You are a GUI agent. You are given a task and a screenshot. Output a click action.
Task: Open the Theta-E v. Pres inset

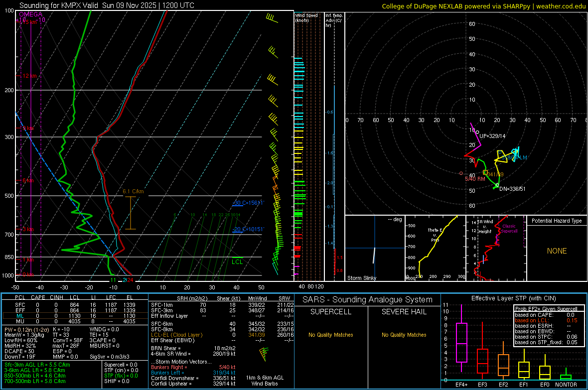coord(435,248)
